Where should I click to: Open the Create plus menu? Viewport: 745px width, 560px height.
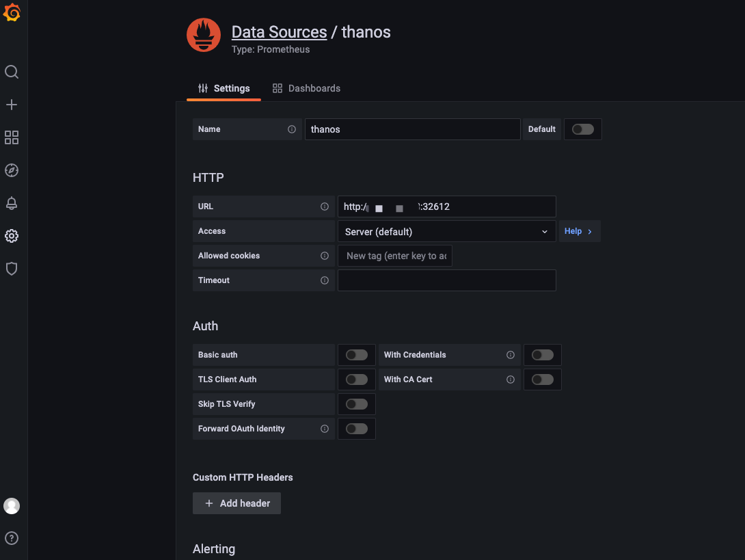(12, 105)
